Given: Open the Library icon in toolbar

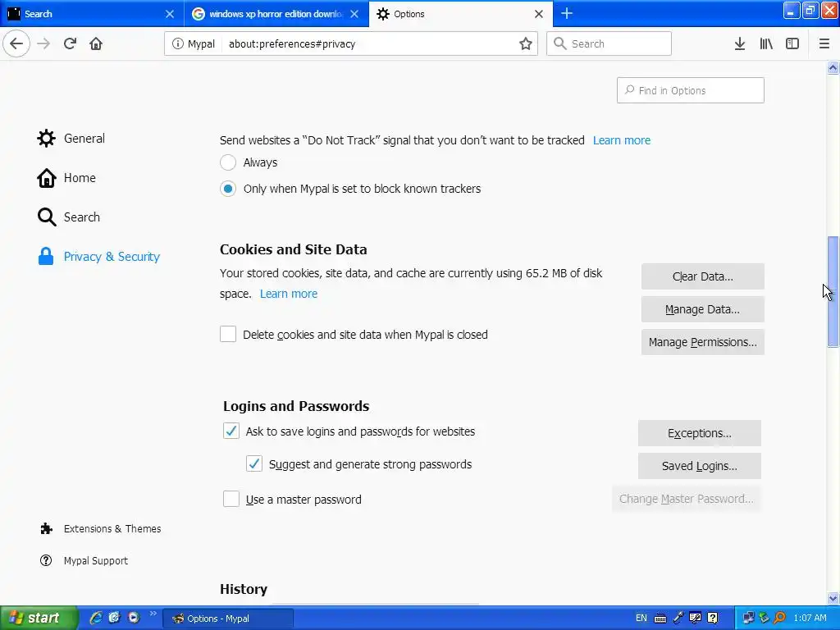Looking at the screenshot, I should pyautogui.click(x=766, y=44).
